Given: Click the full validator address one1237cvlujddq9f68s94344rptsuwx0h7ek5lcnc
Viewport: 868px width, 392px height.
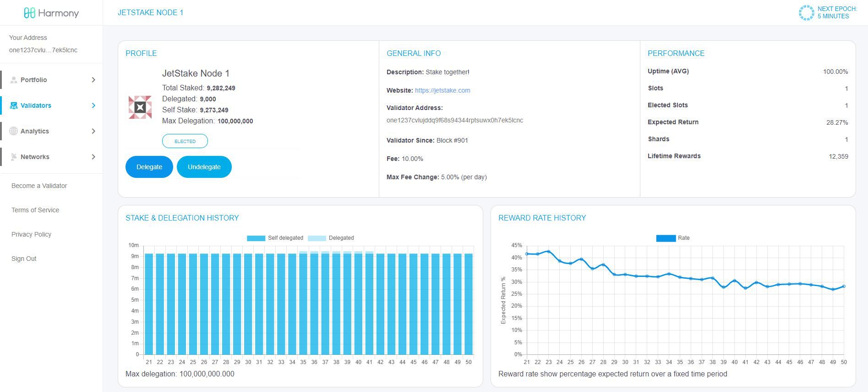Looking at the screenshot, I should (x=455, y=120).
